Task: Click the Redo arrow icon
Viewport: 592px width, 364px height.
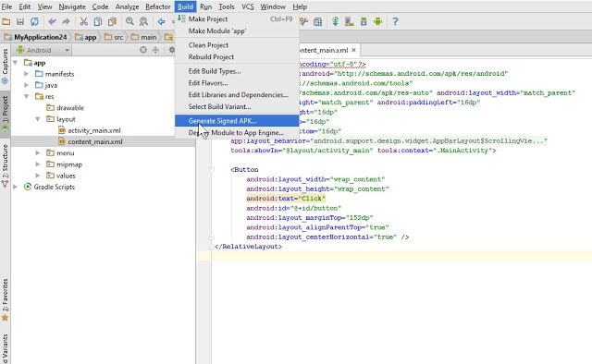Action: 66,21
